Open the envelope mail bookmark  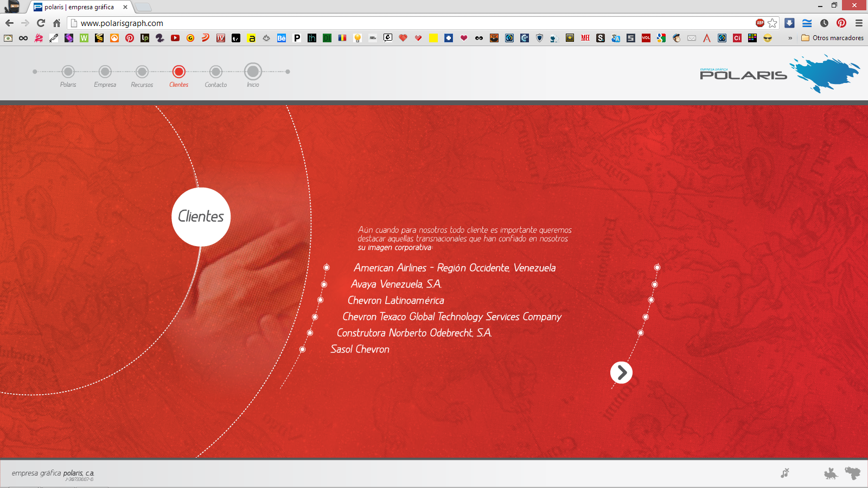692,38
